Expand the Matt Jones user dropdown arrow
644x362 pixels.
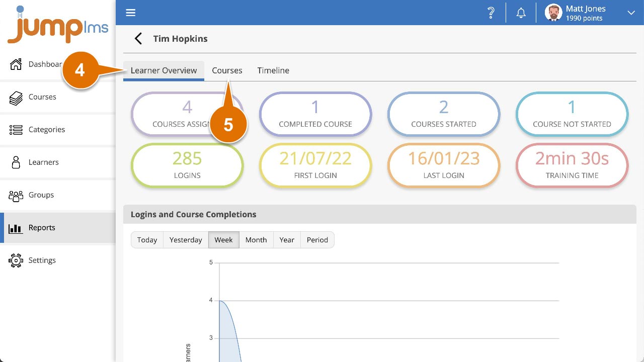[x=631, y=13]
